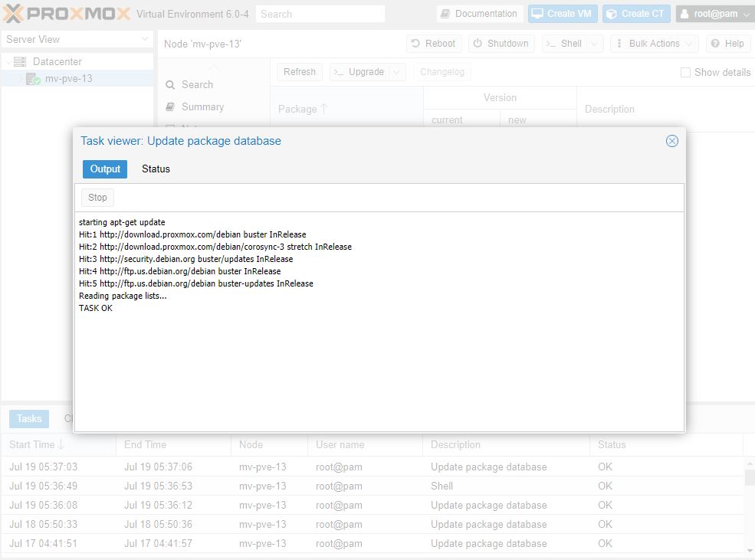Screen dimensions: 755x560
Task: Close the Task viewer dialog
Action: (672, 141)
